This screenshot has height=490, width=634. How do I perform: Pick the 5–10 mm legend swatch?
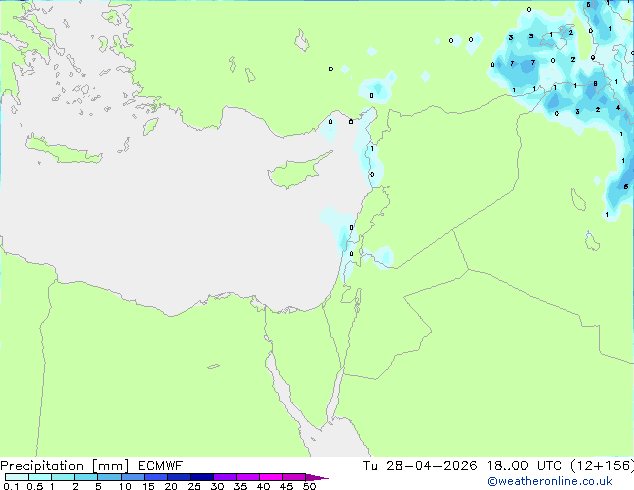(x=109, y=477)
